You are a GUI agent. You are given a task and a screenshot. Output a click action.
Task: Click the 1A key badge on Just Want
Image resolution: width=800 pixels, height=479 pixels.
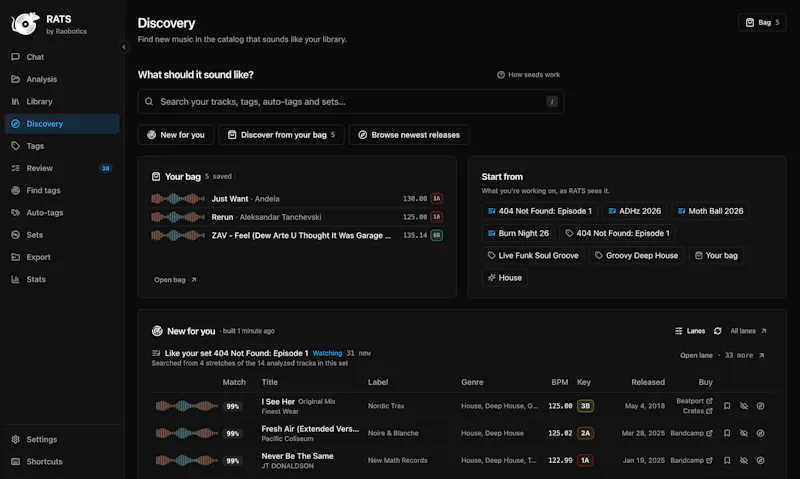tap(437, 198)
